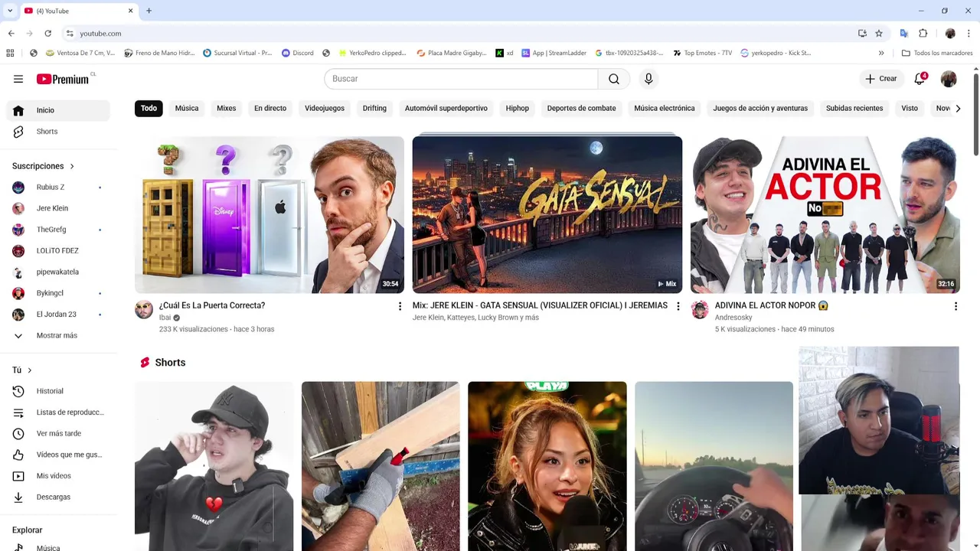This screenshot has height=551, width=980.
Task: Open the Bykingcl subscription
Action: click(x=58, y=293)
